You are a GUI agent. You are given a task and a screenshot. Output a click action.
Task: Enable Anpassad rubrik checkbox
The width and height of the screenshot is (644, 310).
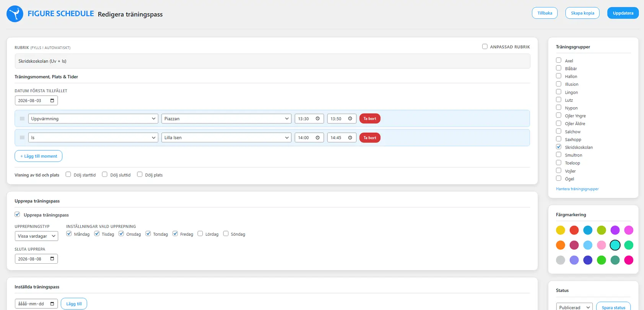coord(485,47)
